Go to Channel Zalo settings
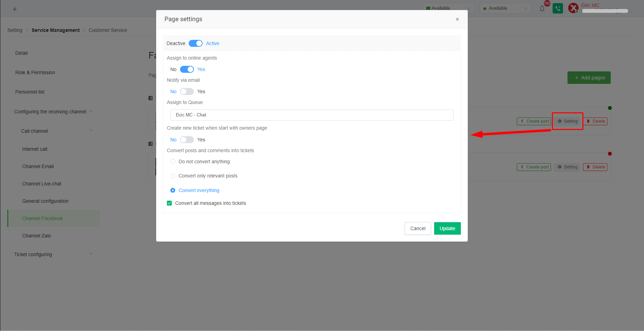 36,236
